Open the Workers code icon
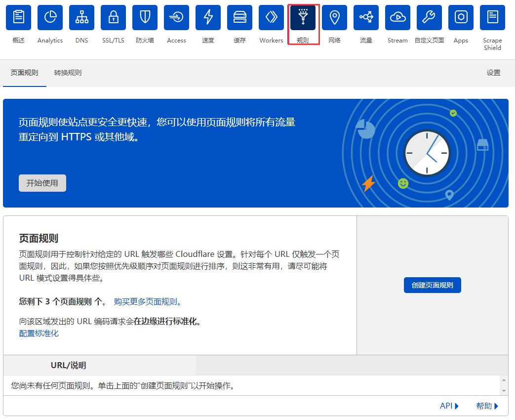The height and width of the screenshot is (420, 515). [271, 17]
